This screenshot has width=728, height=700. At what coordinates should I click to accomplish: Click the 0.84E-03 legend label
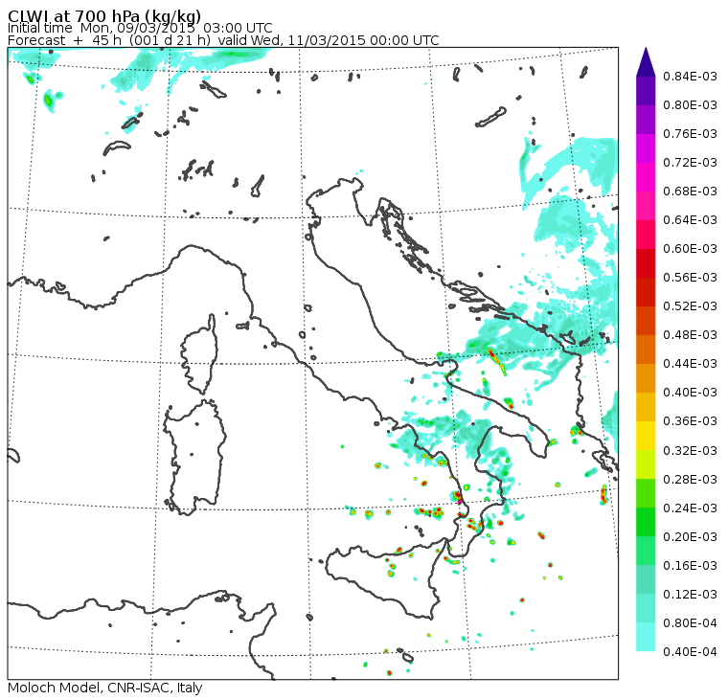[x=690, y=77]
